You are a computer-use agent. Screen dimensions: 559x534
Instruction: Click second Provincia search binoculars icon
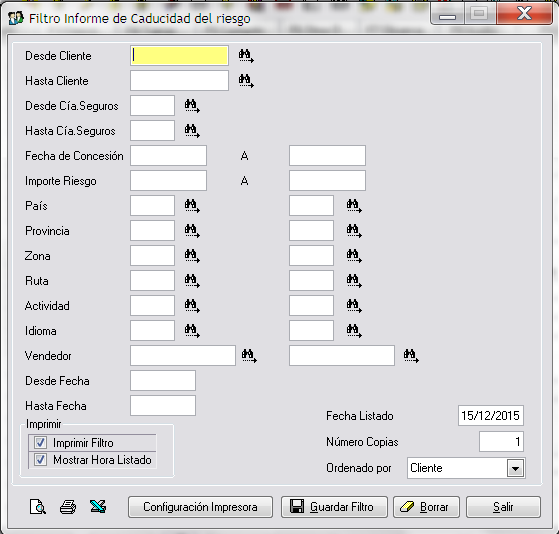click(x=354, y=231)
